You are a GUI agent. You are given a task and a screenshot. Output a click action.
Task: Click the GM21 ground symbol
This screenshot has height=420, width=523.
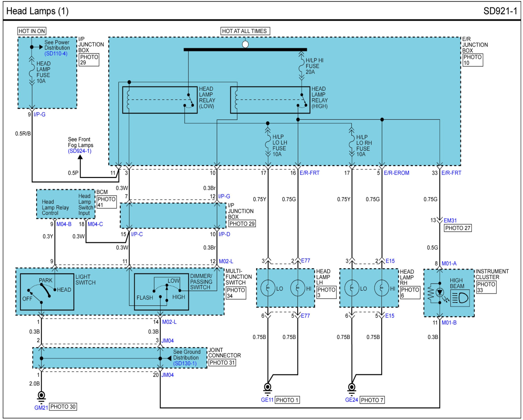41,395
